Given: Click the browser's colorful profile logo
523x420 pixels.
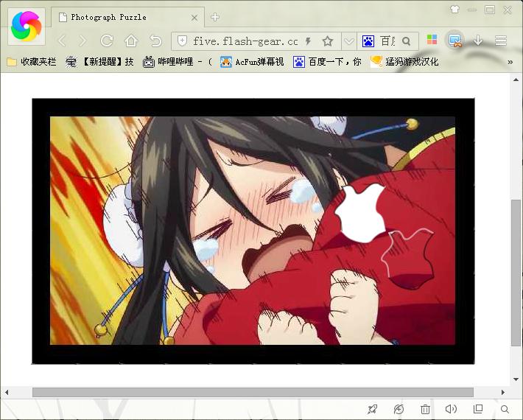Looking at the screenshot, I should click(27, 27).
